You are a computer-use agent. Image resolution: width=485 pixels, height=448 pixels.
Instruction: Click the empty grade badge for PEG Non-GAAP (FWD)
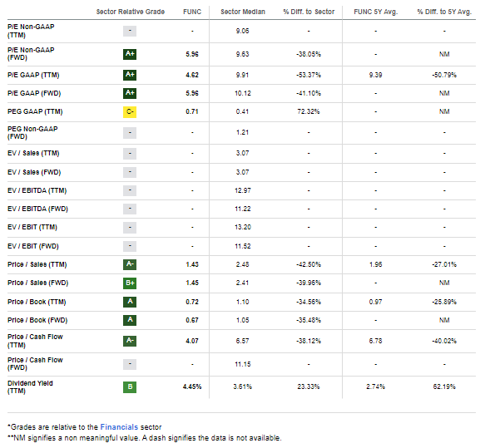130,133
